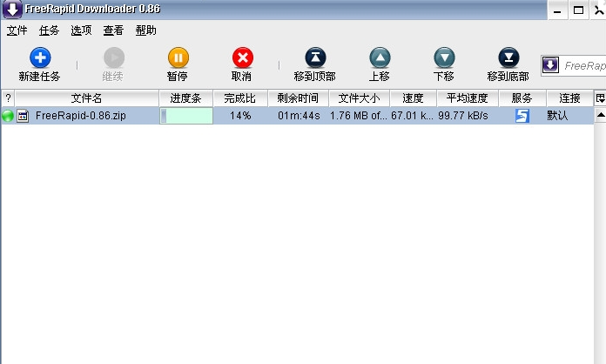This screenshot has height=364, width=606.
Task: Cancel download with the red 取消 icon
Action: pyautogui.click(x=243, y=58)
